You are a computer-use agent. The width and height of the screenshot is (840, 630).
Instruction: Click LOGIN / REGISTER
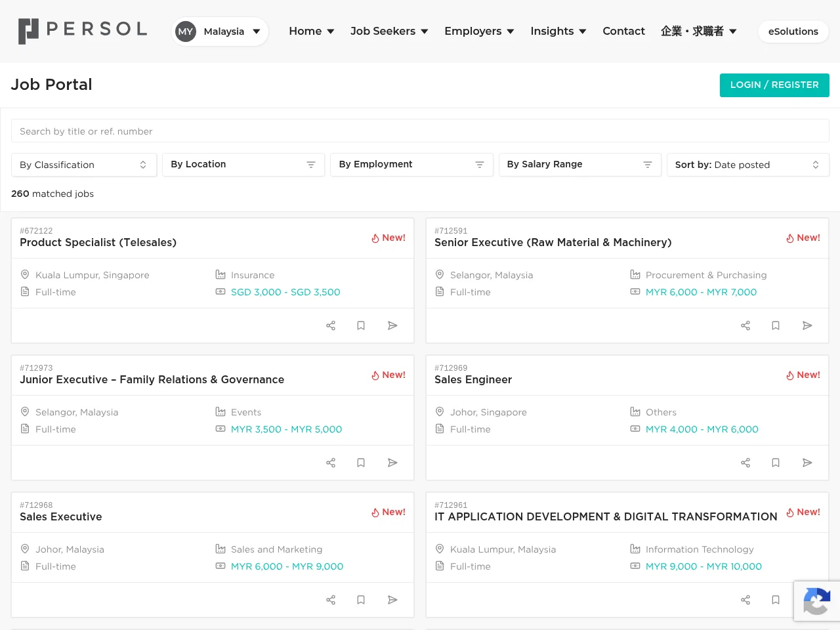pos(774,85)
